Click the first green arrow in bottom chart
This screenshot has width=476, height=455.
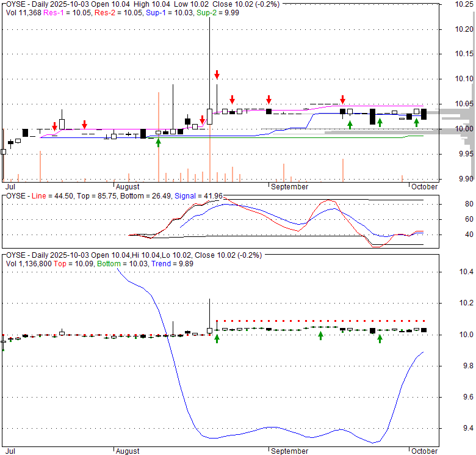tap(217, 338)
